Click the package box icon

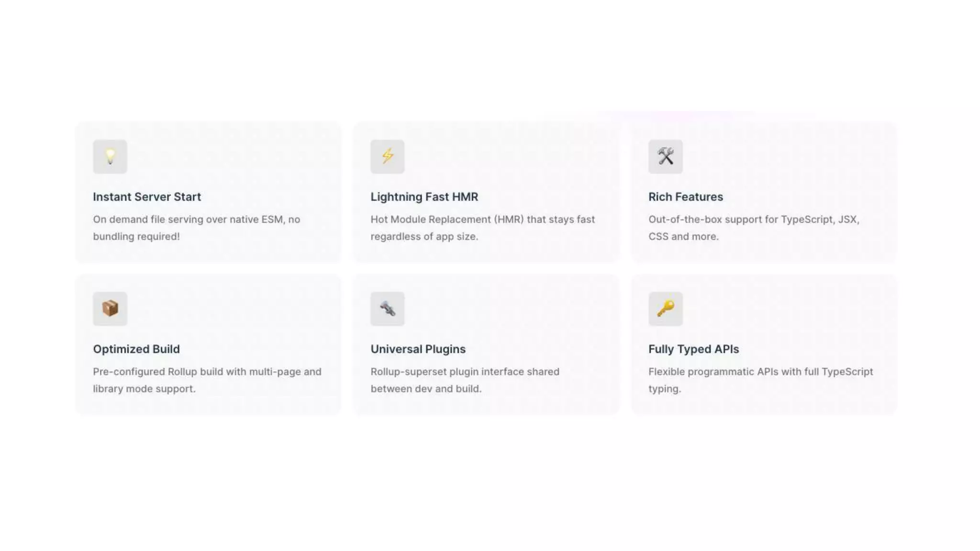coord(110,309)
